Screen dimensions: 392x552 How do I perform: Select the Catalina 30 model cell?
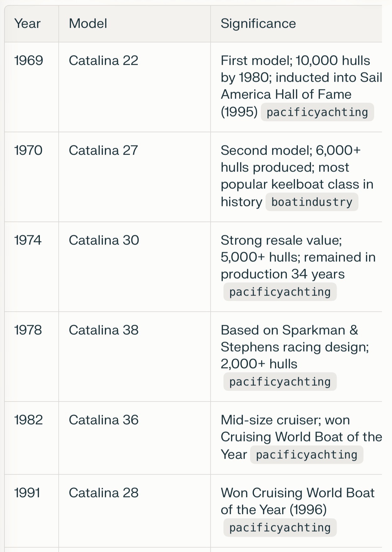104,240
